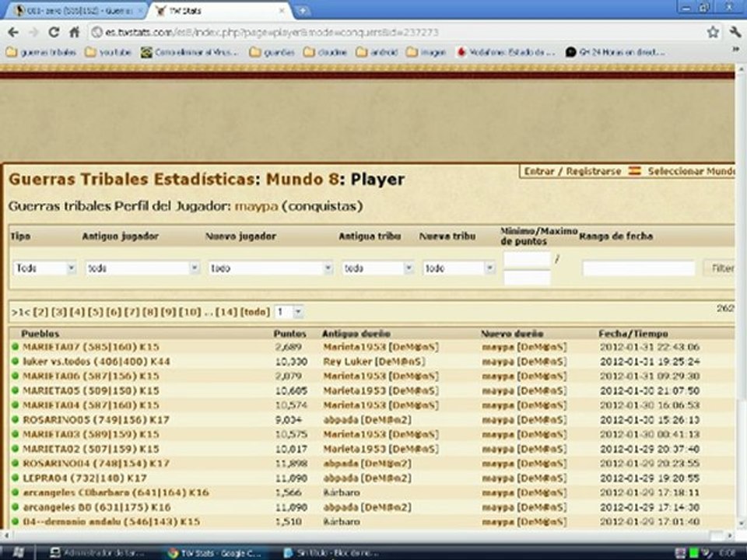Open the 'guerras tribales' bookmark folder

(41, 52)
